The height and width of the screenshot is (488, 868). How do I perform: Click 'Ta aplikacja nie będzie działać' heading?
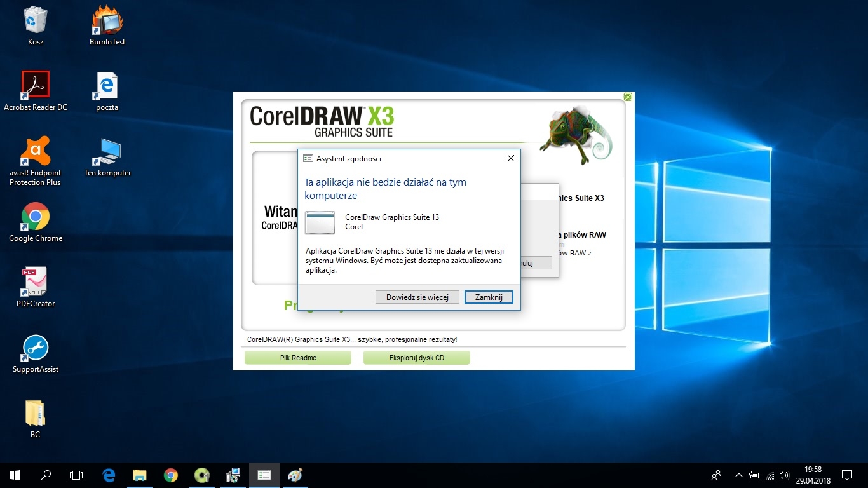385,189
